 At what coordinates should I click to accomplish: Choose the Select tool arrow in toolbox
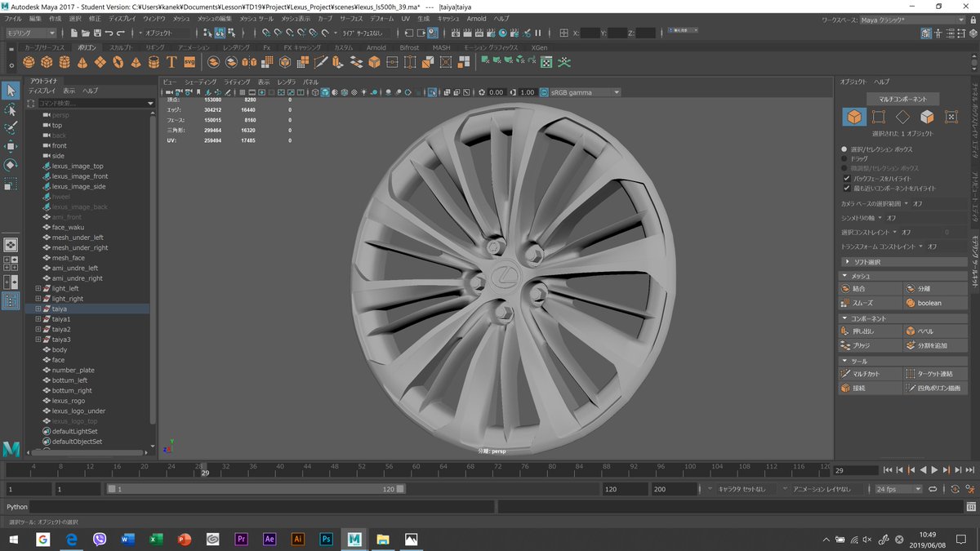pyautogui.click(x=11, y=91)
